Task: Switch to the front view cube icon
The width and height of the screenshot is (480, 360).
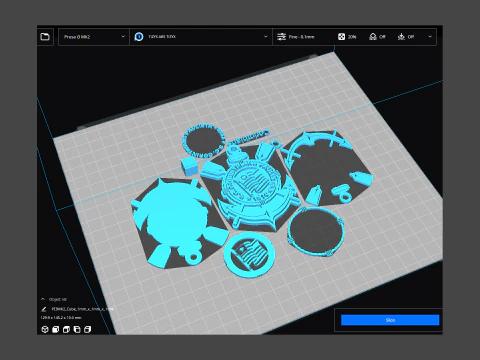Action: [x=56, y=329]
